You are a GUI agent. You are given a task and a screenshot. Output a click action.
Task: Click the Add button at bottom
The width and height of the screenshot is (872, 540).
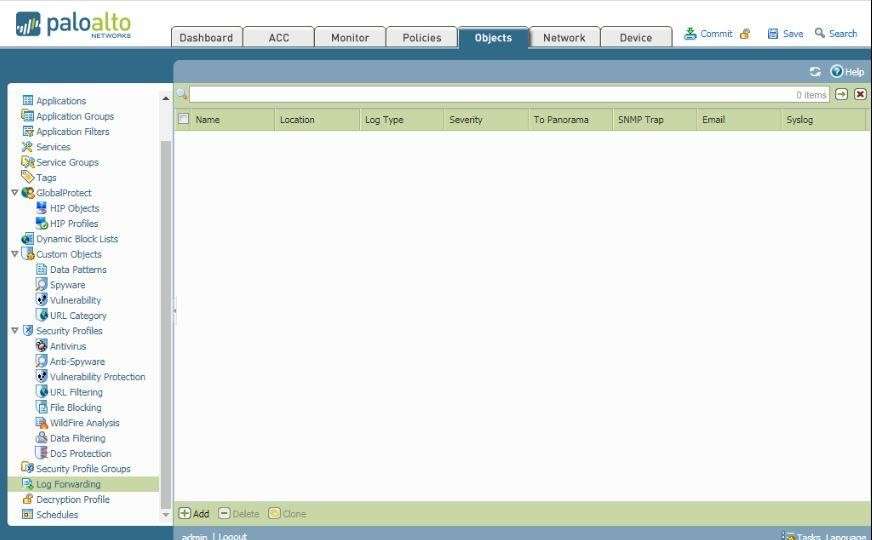tap(194, 514)
